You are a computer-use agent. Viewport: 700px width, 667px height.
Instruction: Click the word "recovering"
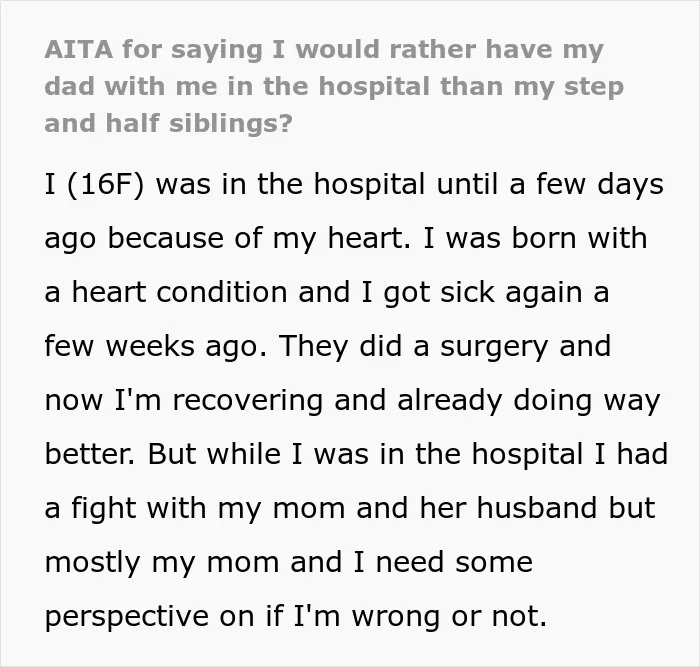(247, 401)
